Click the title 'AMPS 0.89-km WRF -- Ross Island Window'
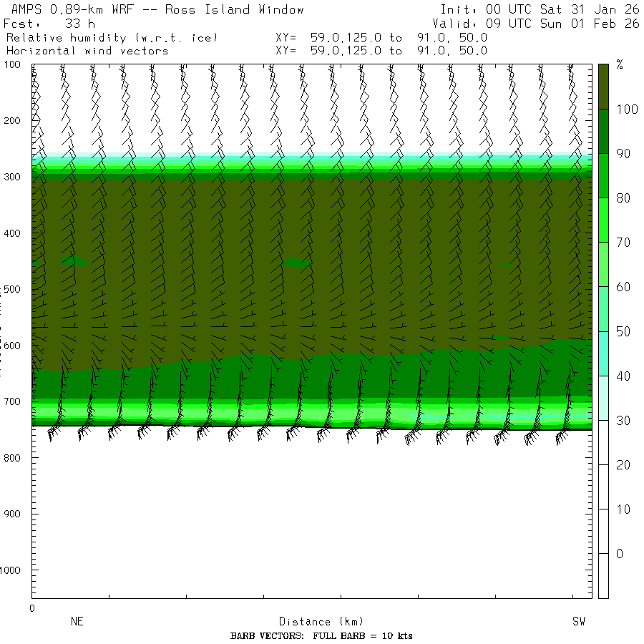This screenshot has height=644, width=644. (x=157, y=9)
